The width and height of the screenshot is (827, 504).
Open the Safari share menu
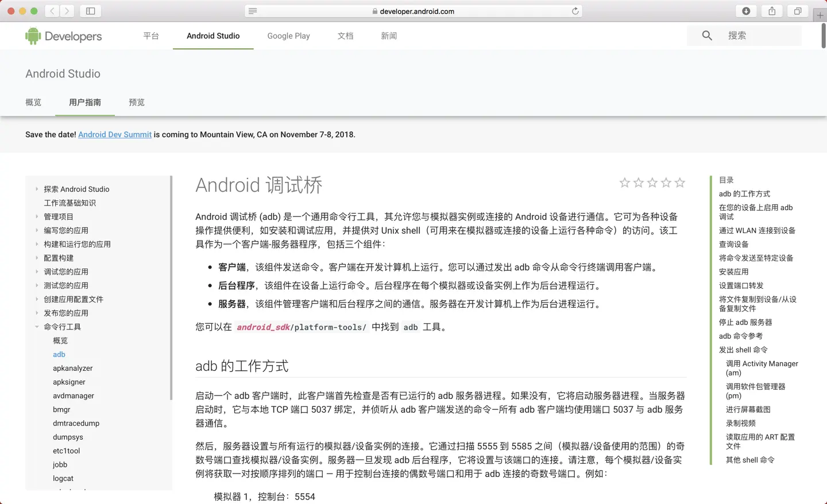coord(772,11)
